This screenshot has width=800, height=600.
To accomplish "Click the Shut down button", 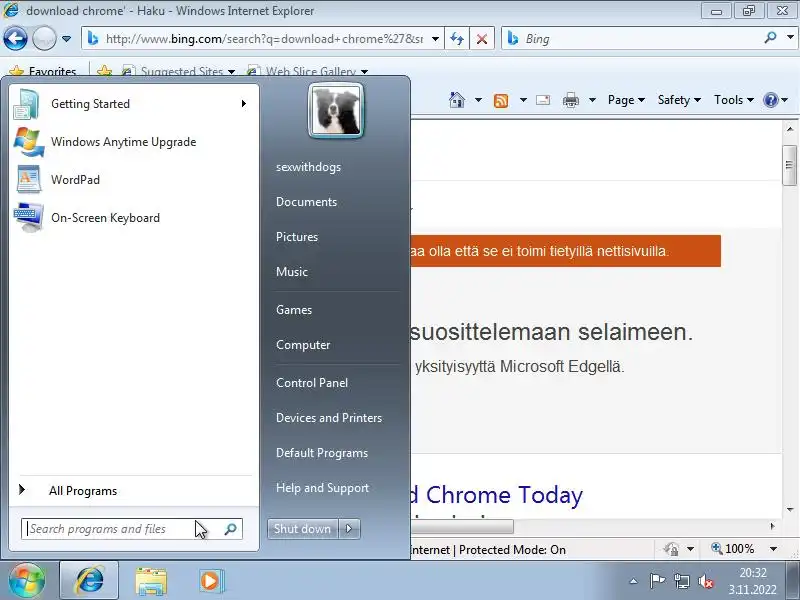I will 303,529.
